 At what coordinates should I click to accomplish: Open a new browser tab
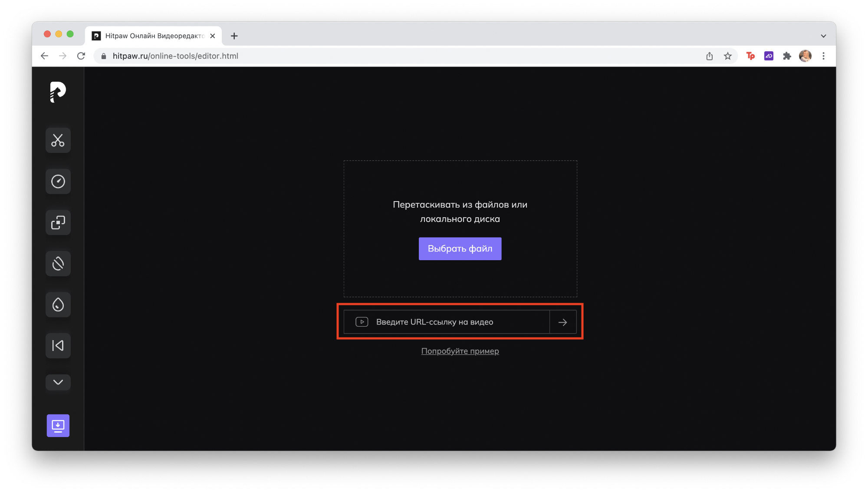pyautogui.click(x=234, y=36)
